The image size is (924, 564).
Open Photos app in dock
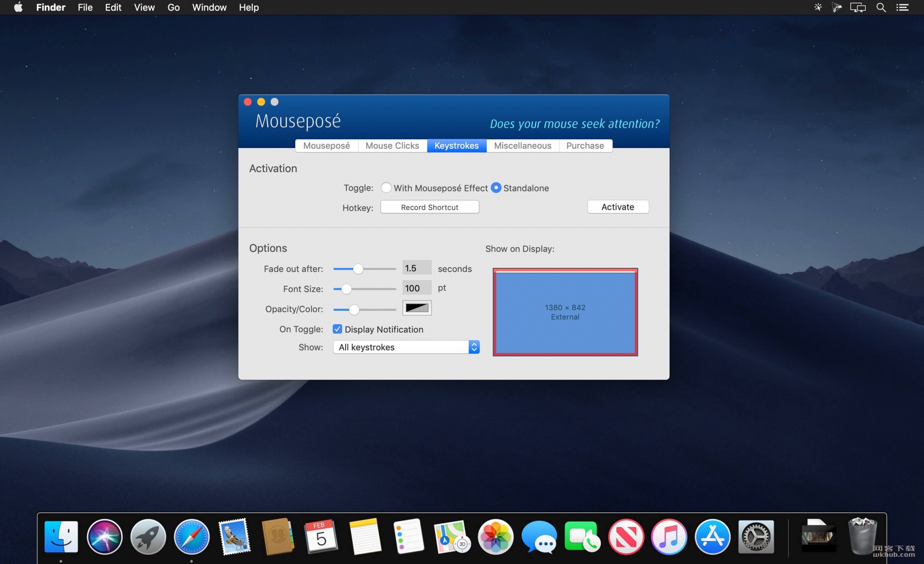point(495,537)
